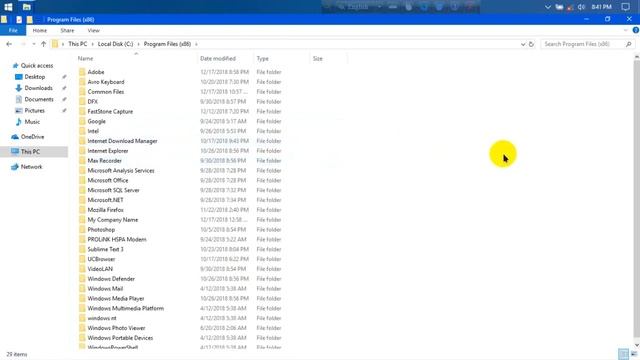
Task: Select the DFX folder icon
Action: click(82, 102)
